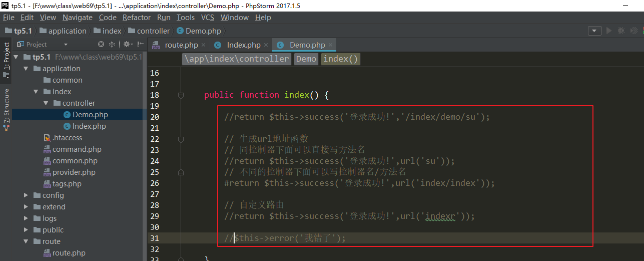644x261 pixels.
Task: Open the Tools menu
Action: tap(186, 18)
